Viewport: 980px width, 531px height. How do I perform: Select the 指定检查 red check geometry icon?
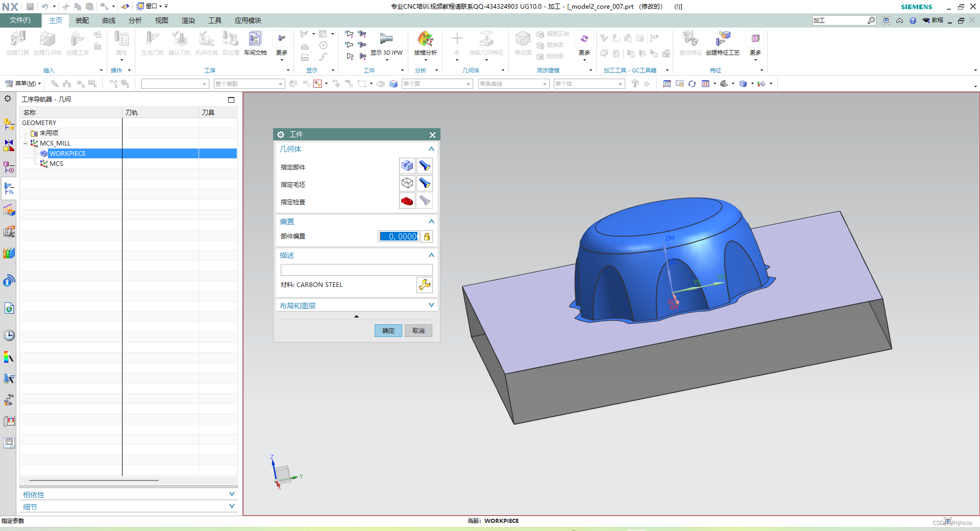click(407, 201)
